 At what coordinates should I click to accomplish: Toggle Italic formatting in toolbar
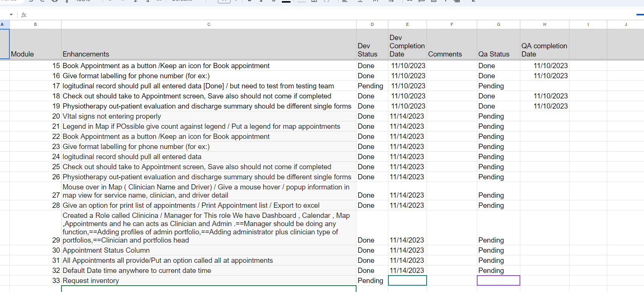[x=261, y=1]
